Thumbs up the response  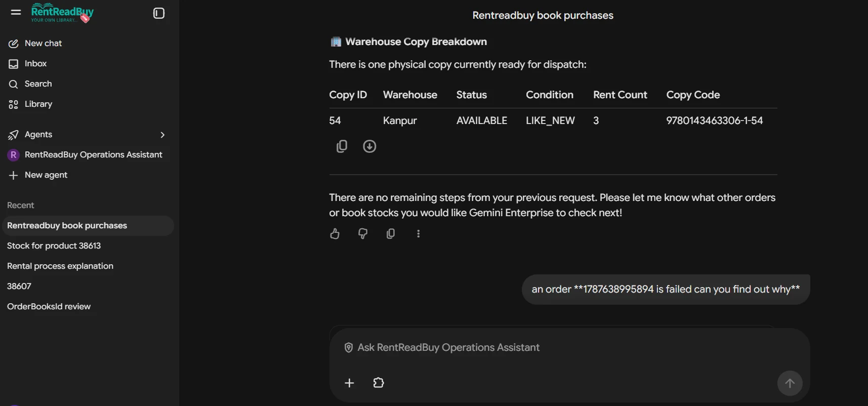pos(335,234)
